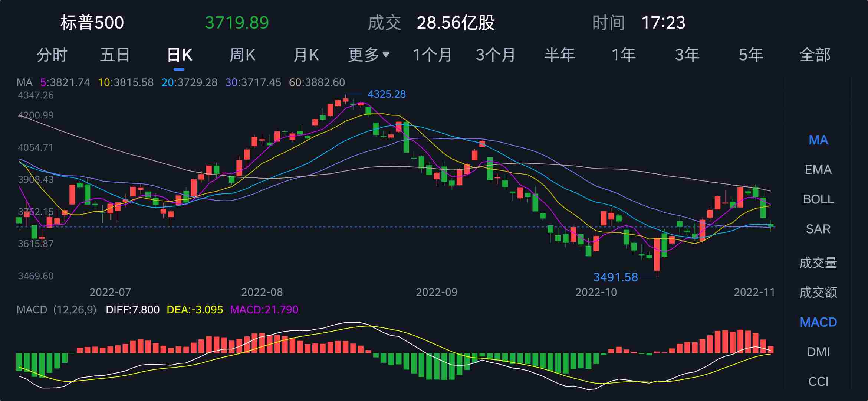The width and height of the screenshot is (868, 401).
Task: Switch sub-chart to CCI indicator
Action: coord(818,382)
